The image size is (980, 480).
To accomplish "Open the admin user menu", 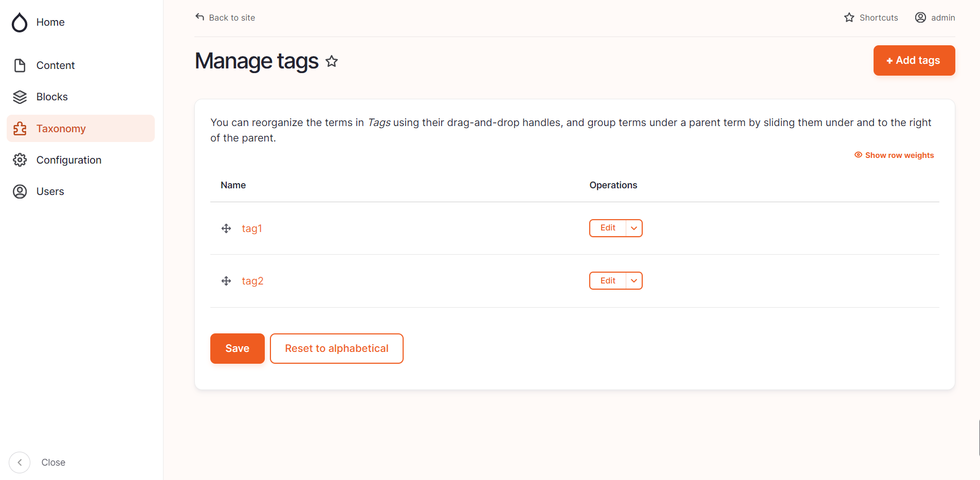I will [935, 17].
